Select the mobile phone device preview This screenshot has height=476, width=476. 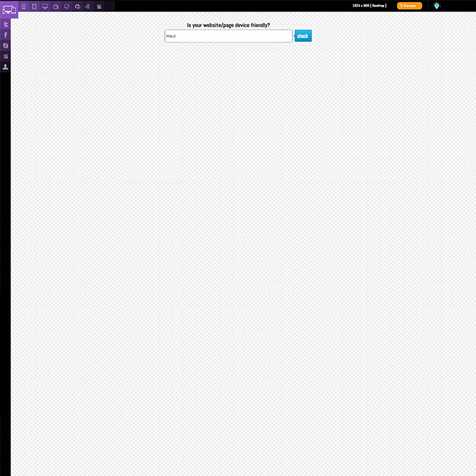coord(23,6)
